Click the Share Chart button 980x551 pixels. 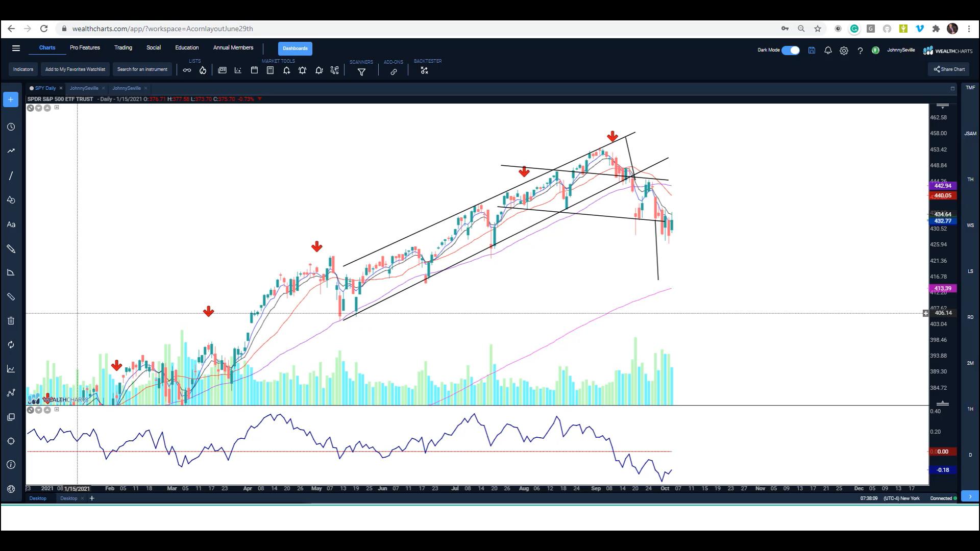949,69
